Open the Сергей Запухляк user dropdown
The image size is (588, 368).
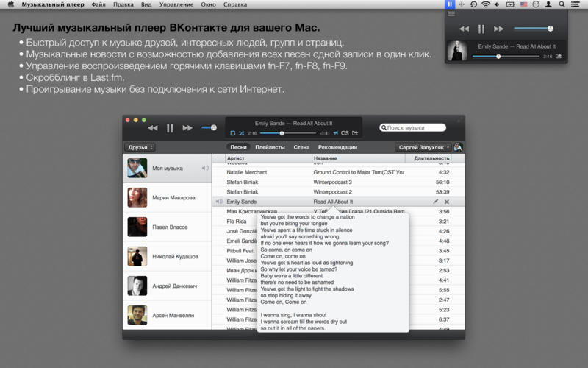coord(423,147)
